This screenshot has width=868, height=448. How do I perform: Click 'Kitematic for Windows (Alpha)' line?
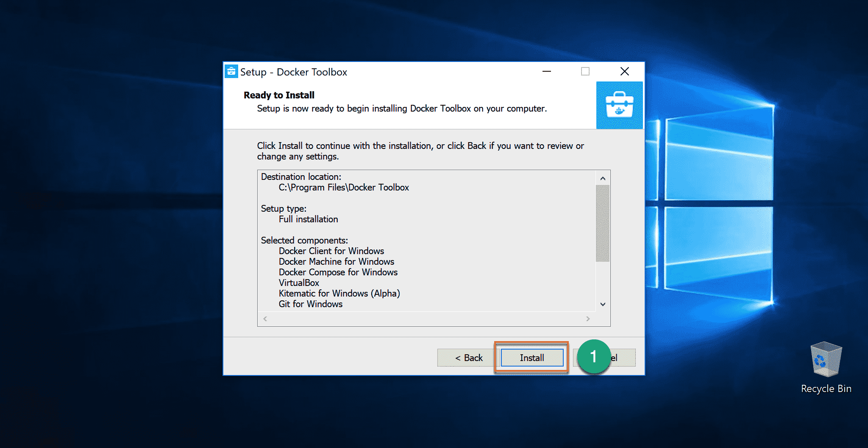pos(339,294)
